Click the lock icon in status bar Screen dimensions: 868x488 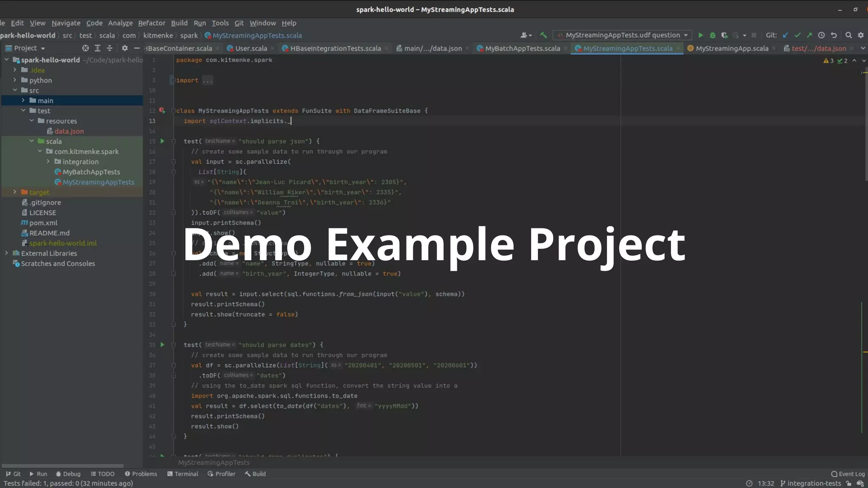click(x=849, y=483)
